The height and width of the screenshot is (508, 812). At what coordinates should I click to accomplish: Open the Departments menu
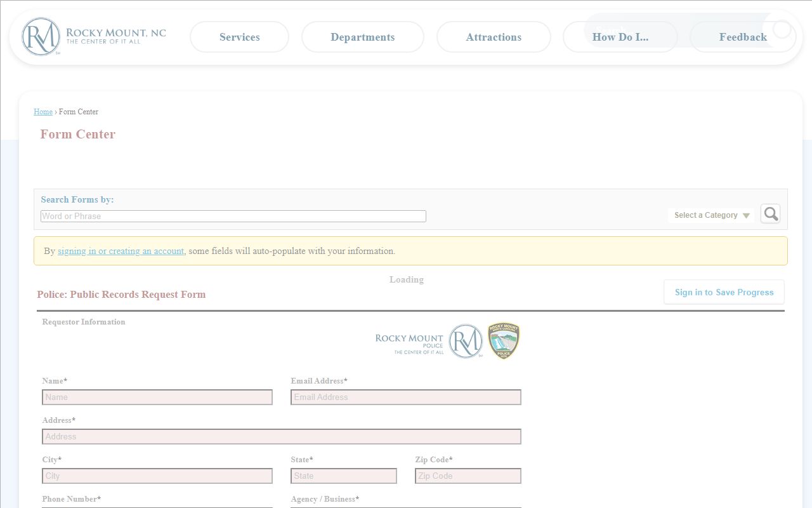[x=362, y=37]
